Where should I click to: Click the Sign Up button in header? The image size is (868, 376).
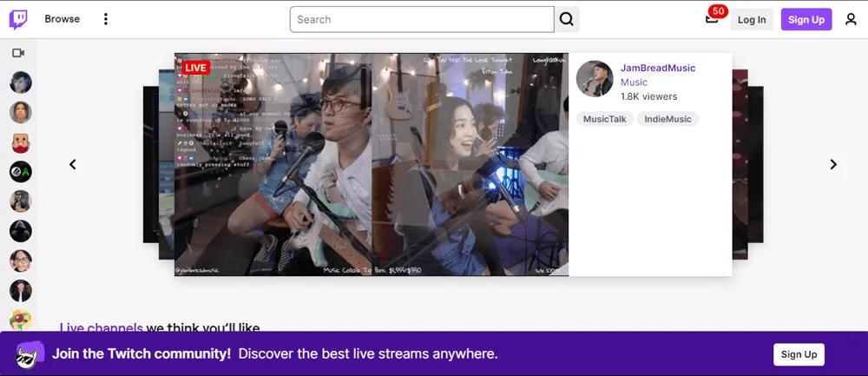[x=806, y=19]
